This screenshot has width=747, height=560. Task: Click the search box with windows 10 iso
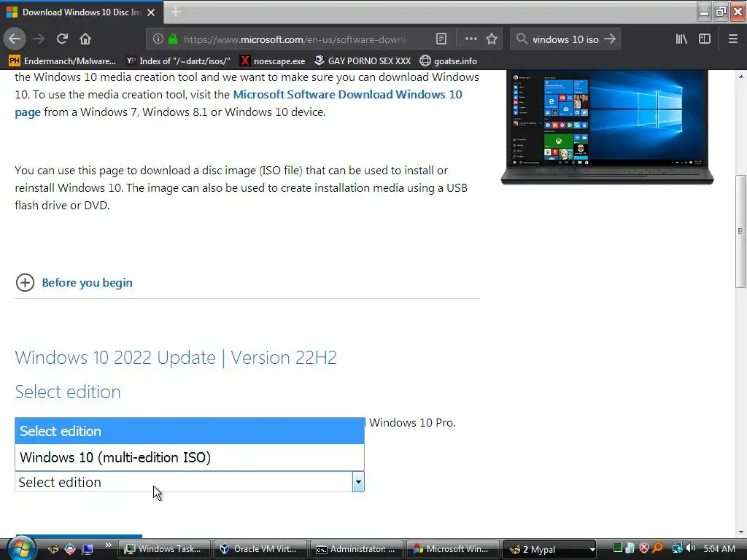tap(565, 39)
